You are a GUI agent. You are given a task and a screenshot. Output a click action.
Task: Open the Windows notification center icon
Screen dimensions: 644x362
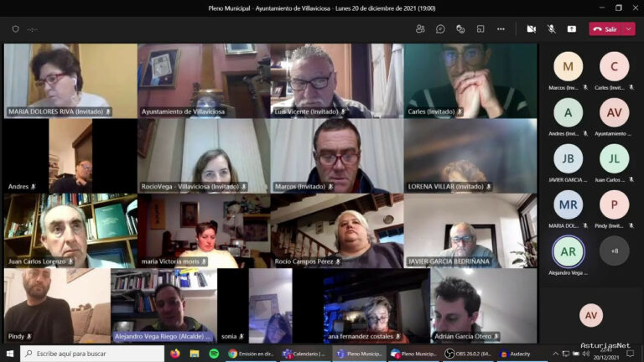pos(631,354)
